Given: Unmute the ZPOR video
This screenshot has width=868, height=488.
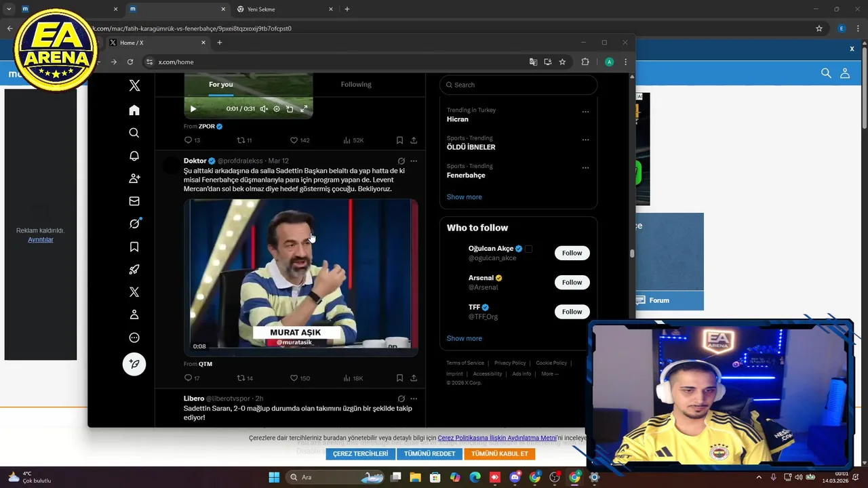Looking at the screenshot, I should pos(264,108).
